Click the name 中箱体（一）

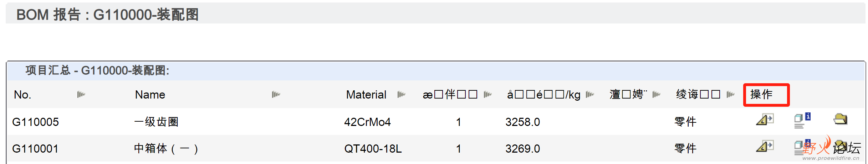[x=166, y=148]
